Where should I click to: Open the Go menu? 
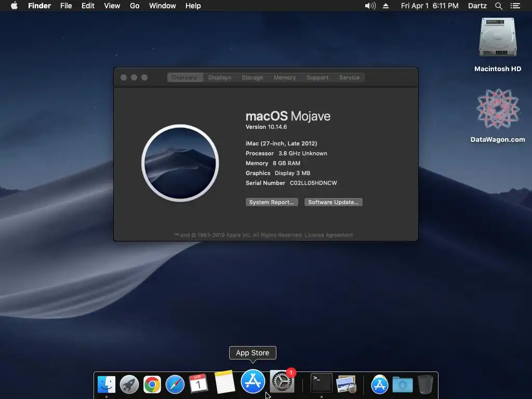pos(135,6)
